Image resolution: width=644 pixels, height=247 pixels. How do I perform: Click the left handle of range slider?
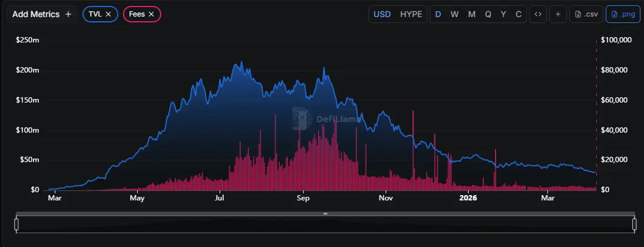tap(16, 224)
